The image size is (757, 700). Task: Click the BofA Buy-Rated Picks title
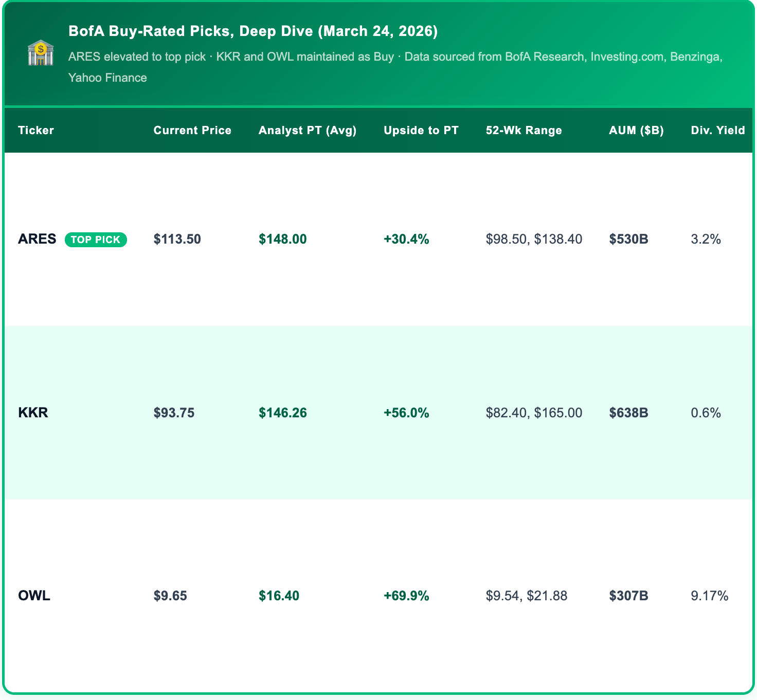click(x=253, y=31)
